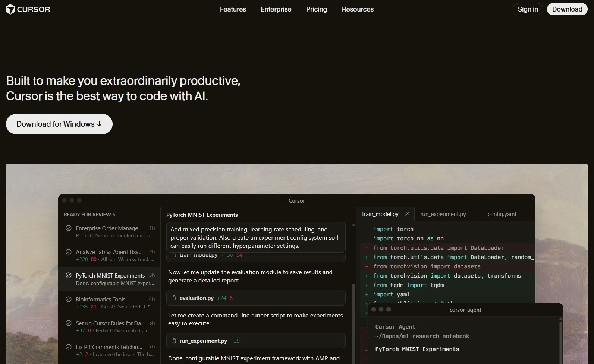Screen dimensions: 594x364
Task: Open the Features menu
Action: (x=233, y=9)
